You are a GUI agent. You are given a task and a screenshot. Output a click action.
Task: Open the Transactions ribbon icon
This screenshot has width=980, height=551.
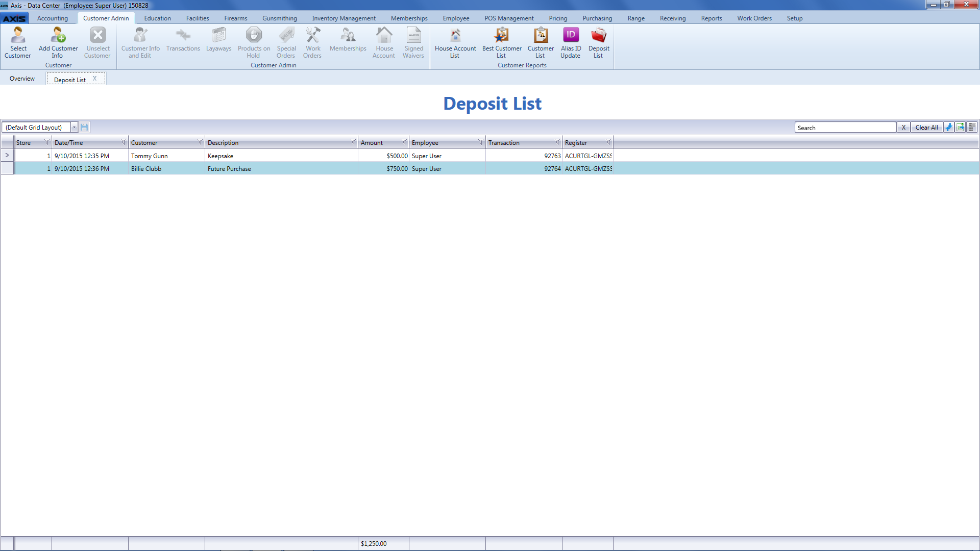point(183,40)
